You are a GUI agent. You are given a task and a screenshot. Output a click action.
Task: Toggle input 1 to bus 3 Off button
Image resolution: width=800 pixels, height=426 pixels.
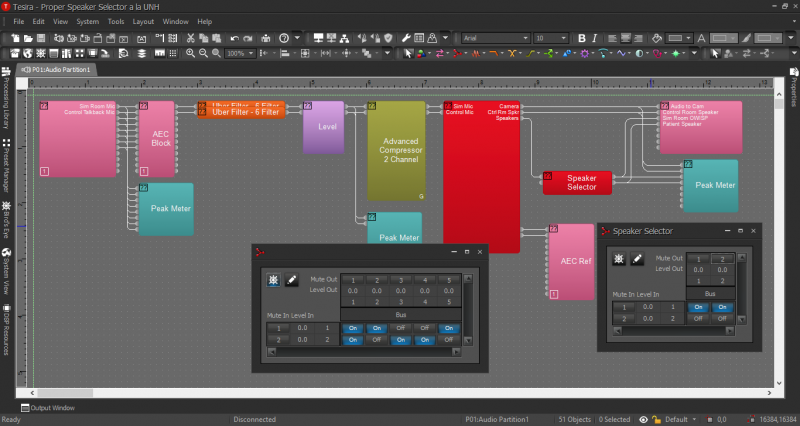401,328
